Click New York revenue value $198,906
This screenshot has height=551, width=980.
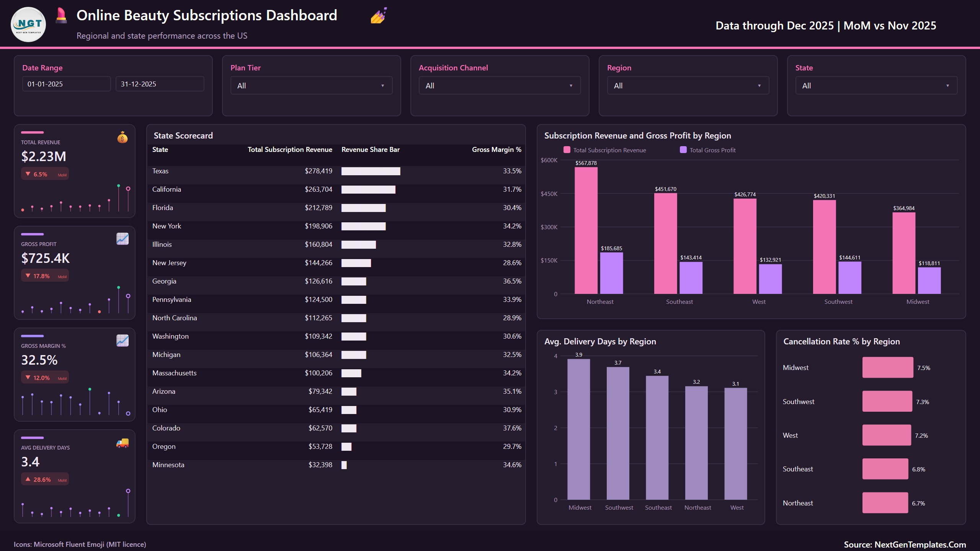coord(318,226)
